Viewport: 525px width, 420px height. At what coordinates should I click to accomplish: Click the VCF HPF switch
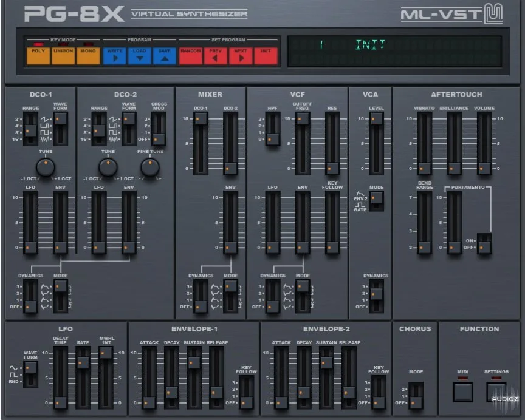273,129
